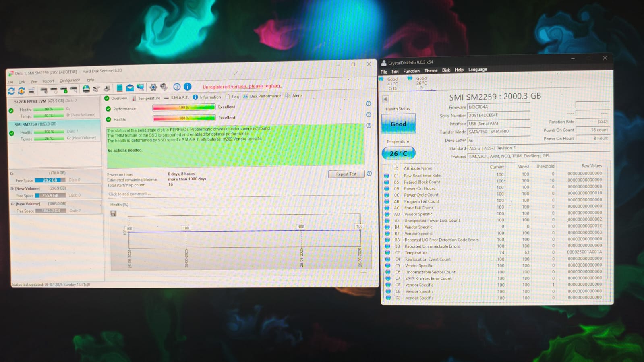The image size is (644, 362).
Task: Open the Alerts tab
Action: [294, 96]
